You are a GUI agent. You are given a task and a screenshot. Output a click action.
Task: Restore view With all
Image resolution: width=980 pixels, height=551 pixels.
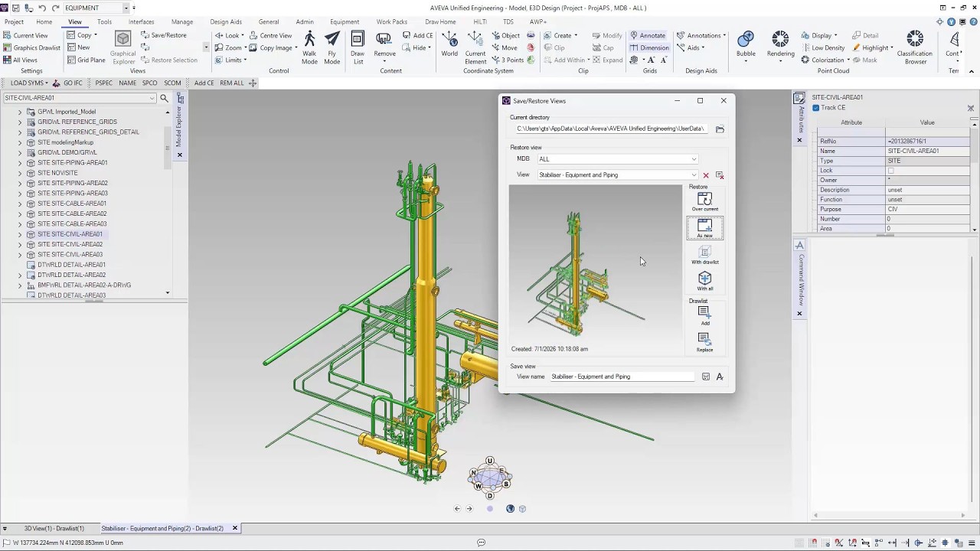pyautogui.click(x=704, y=281)
